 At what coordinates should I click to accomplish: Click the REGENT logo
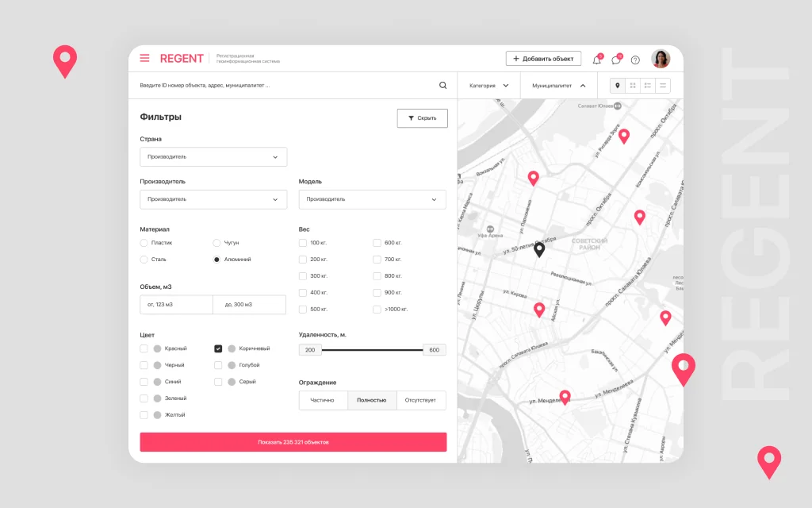pyautogui.click(x=182, y=59)
